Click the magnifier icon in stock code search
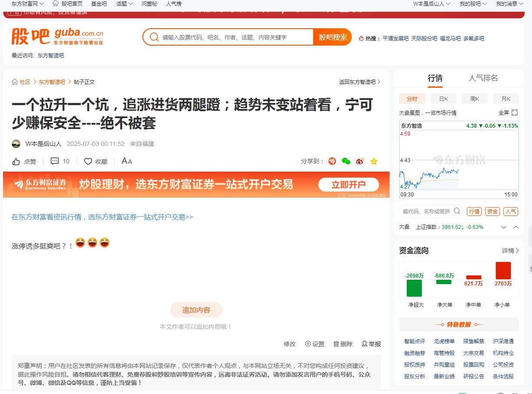This screenshot has height=394, width=532. click(457, 211)
